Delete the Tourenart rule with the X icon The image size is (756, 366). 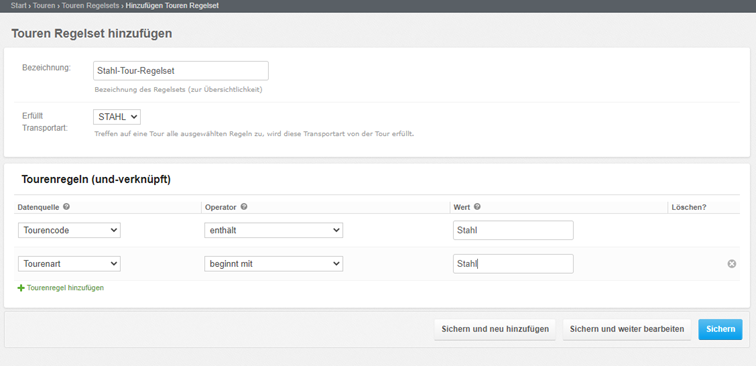tap(731, 264)
